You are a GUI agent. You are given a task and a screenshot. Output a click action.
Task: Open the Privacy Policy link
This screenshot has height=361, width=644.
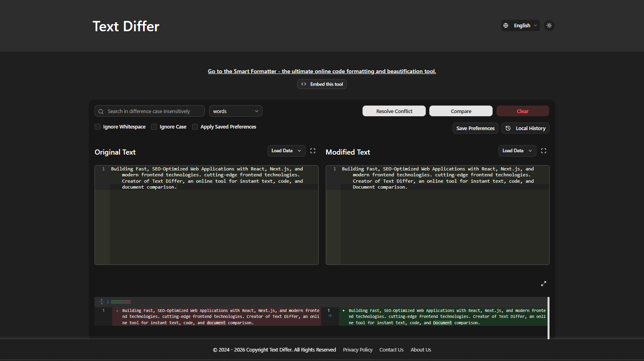[x=358, y=350]
